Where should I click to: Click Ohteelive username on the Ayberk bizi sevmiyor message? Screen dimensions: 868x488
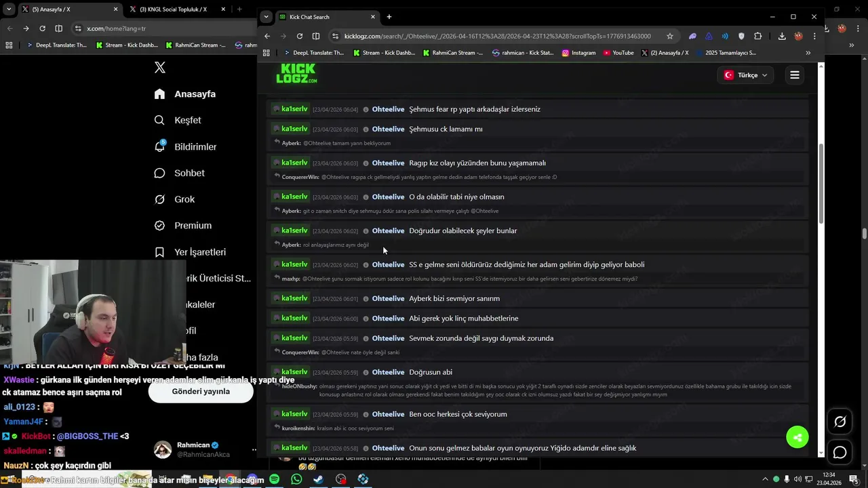click(x=388, y=298)
